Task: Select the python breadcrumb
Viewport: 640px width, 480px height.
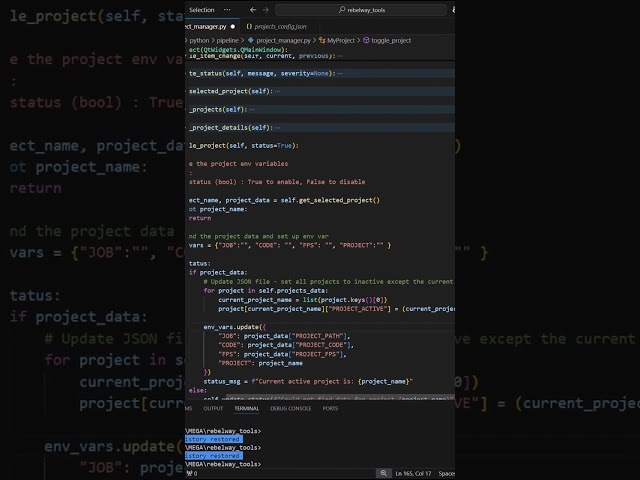Action: pyautogui.click(x=199, y=40)
